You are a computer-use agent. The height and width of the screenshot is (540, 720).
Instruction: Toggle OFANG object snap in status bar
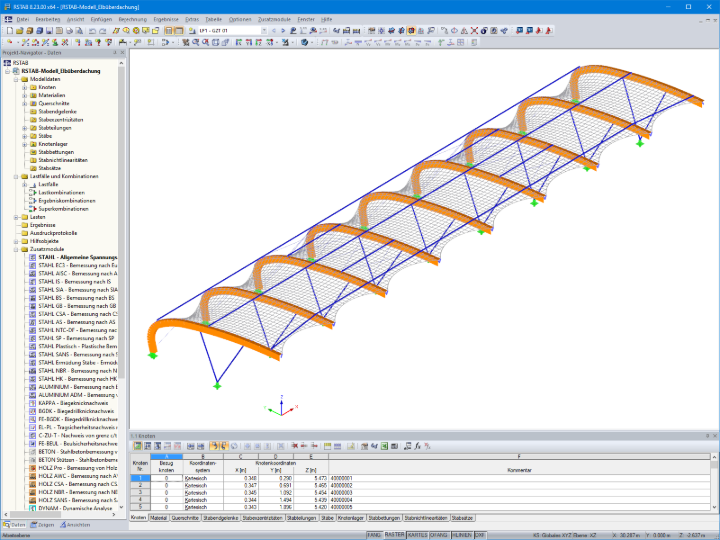point(439,535)
